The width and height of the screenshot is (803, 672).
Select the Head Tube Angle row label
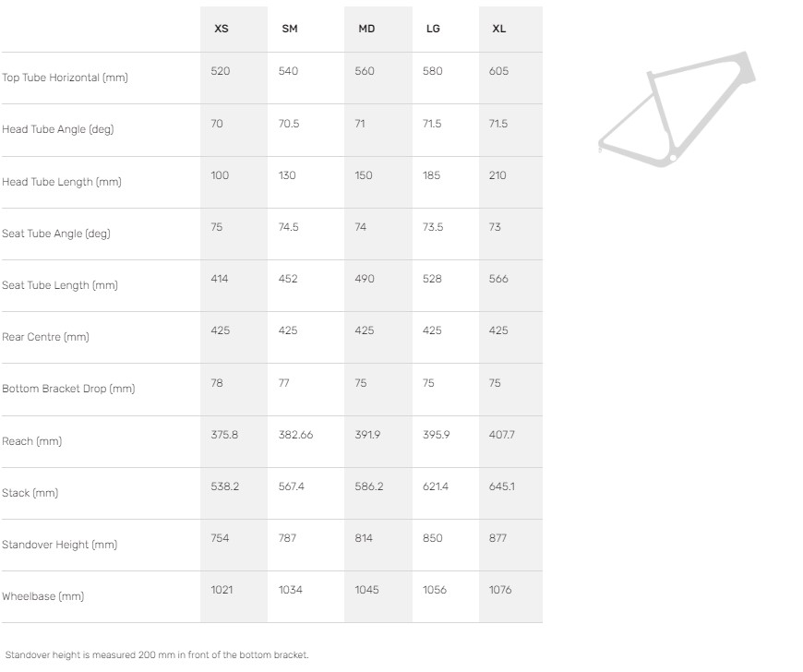pos(57,129)
